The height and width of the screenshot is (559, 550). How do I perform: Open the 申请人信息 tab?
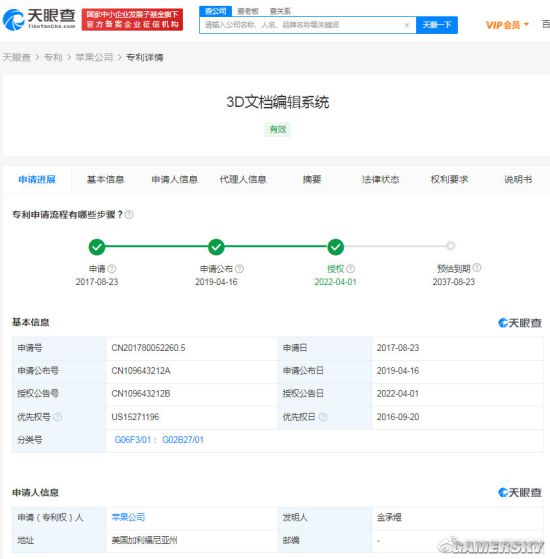[174, 179]
